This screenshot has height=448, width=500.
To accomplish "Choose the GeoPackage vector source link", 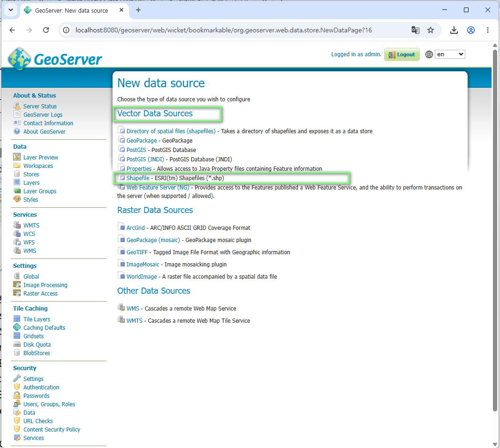I will [142, 140].
